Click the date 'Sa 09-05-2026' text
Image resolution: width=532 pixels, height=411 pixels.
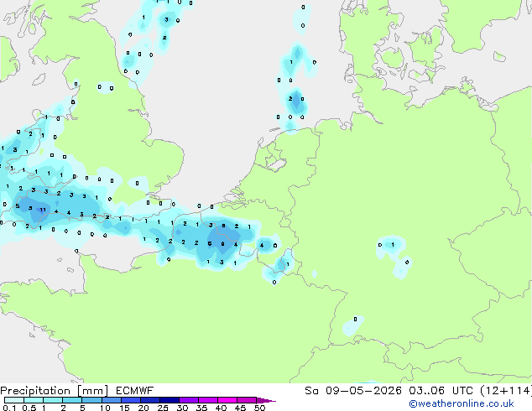click(x=353, y=391)
